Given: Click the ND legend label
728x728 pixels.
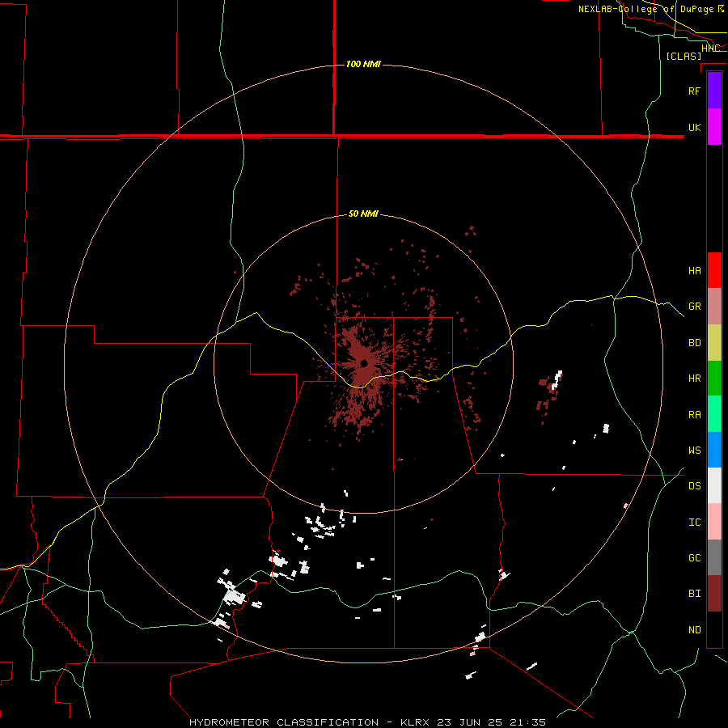Looking at the screenshot, I should [694, 630].
